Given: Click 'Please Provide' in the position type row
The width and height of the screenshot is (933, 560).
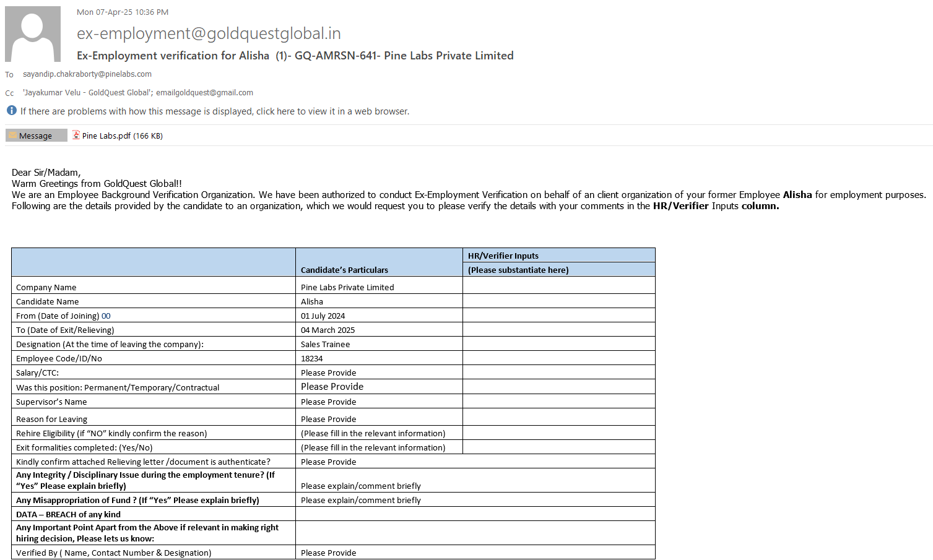Looking at the screenshot, I should 332,387.
